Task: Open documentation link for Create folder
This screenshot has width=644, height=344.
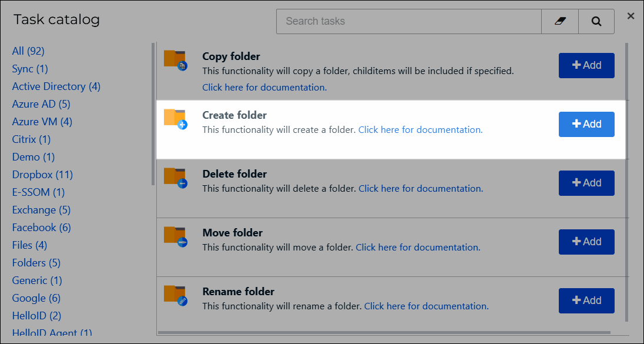Action: (421, 130)
